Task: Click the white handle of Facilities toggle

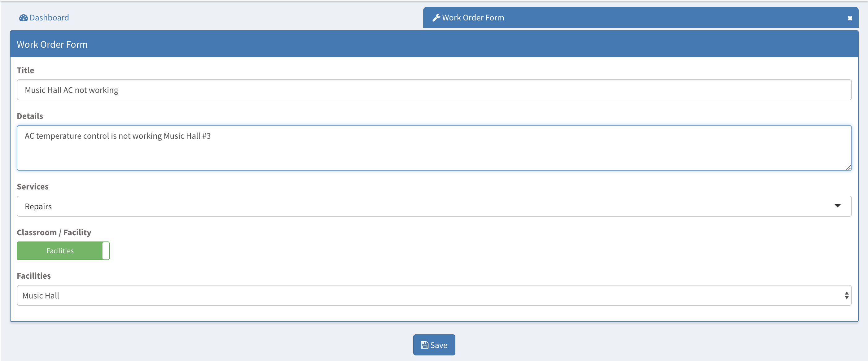Action: pos(106,251)
